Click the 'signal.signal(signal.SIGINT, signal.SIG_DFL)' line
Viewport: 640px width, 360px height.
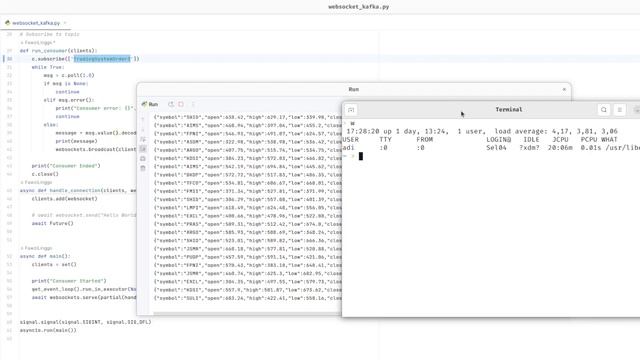point(85,322)
